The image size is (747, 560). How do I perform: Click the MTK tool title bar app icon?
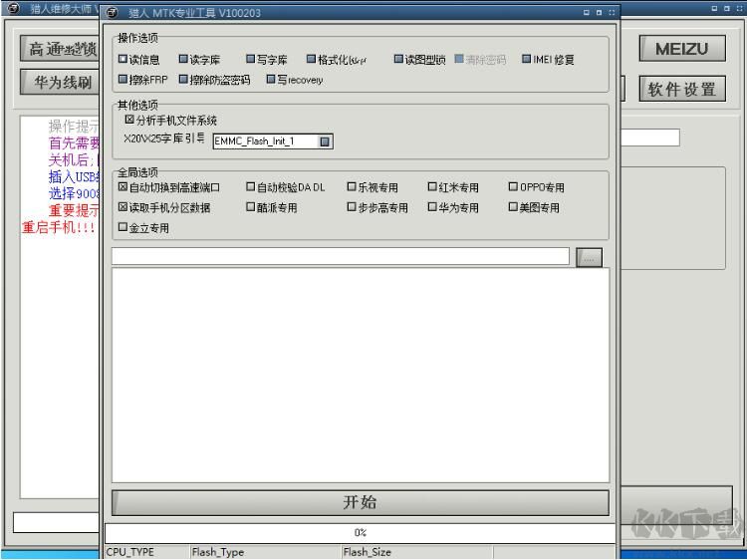(111, 12)
